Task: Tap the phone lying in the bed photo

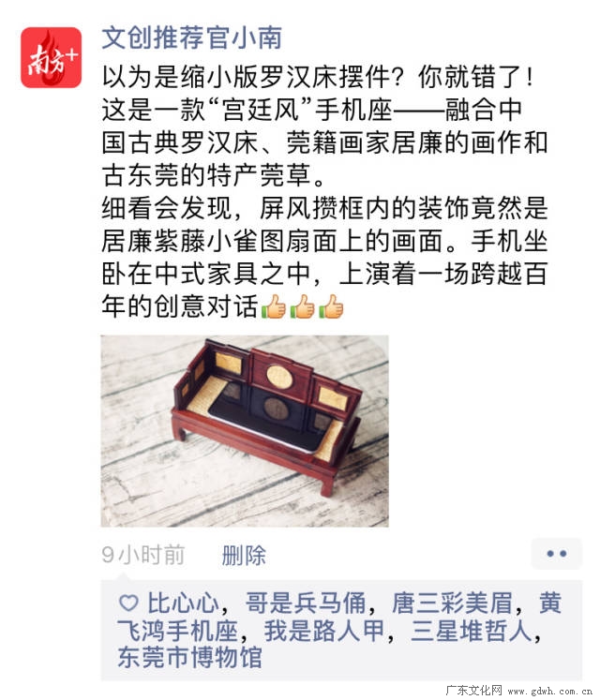Action: pyautogui.click(x=267, y=417)
